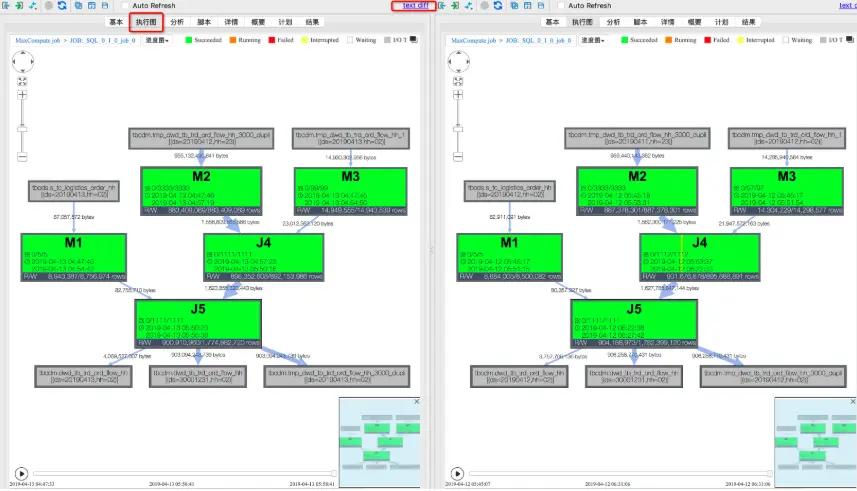Screen dimensions: 857x491
Task: Click the export icon in right pane toolbar
Action: [442, 5]
